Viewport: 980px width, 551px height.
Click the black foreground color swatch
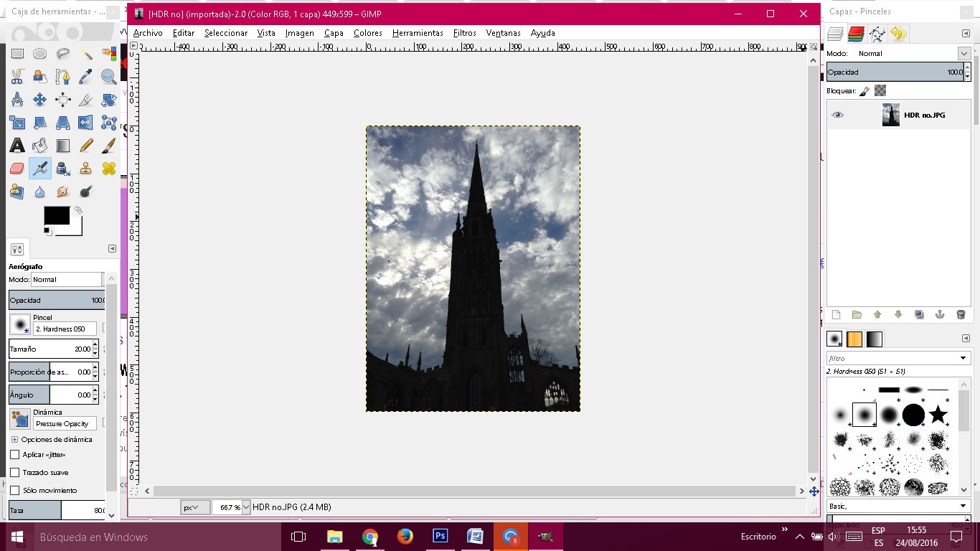(x=57, y=215)
